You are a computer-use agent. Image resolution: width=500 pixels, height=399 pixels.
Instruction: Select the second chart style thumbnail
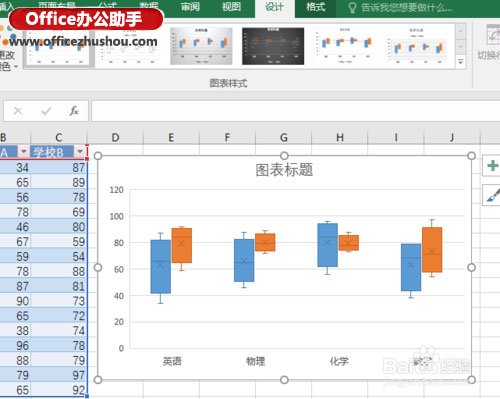point(130,47)
